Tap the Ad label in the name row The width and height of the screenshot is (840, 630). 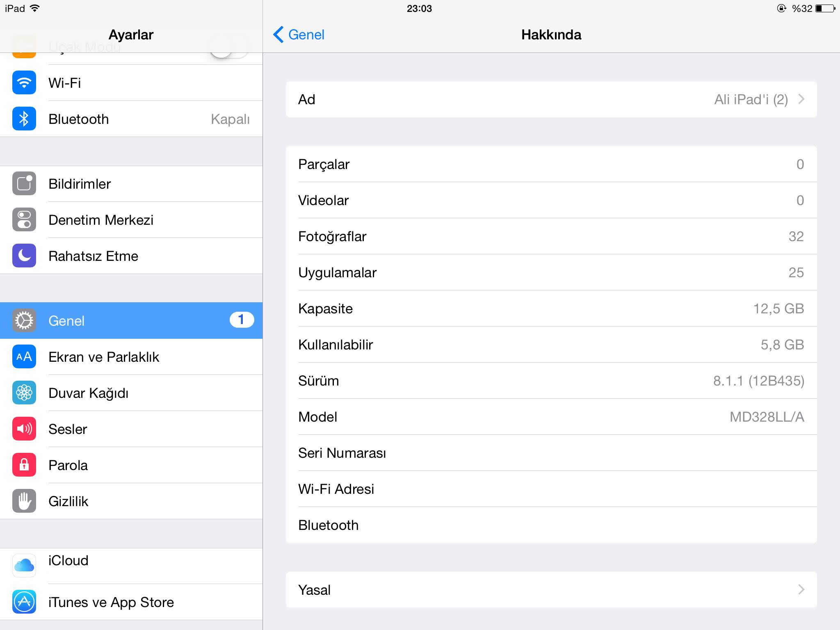point(306,99)
